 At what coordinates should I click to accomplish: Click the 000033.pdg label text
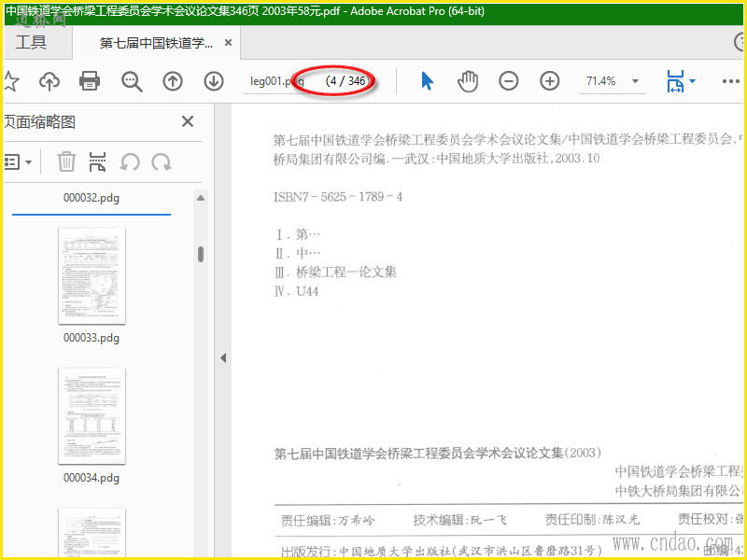tap(92, 338)
